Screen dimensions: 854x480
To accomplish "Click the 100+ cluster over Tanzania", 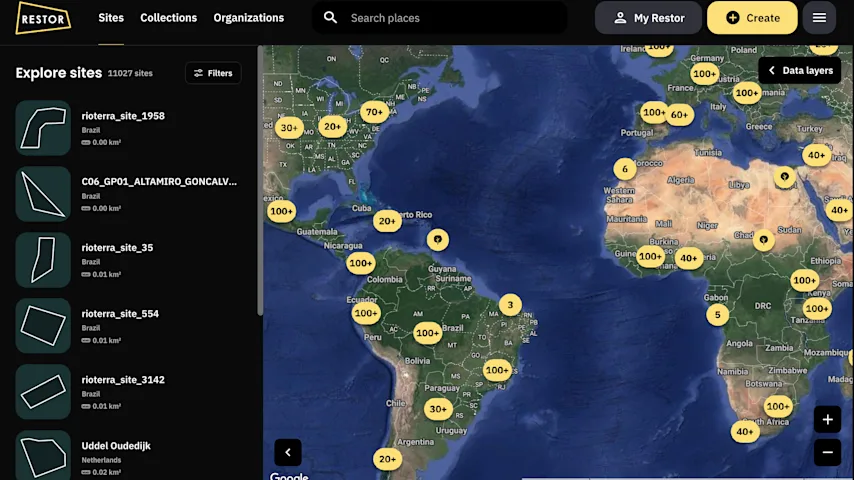I will click(x=817, y=309).
